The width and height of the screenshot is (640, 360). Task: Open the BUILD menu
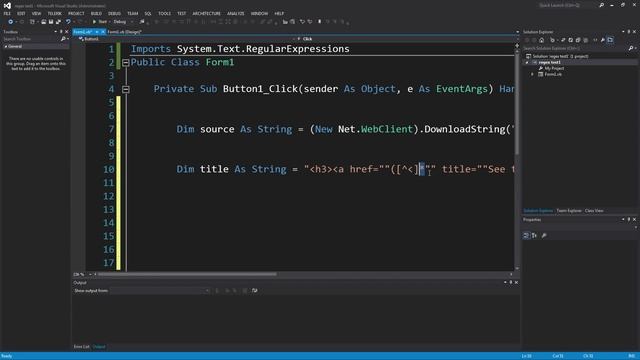click(x=96, y=13)
